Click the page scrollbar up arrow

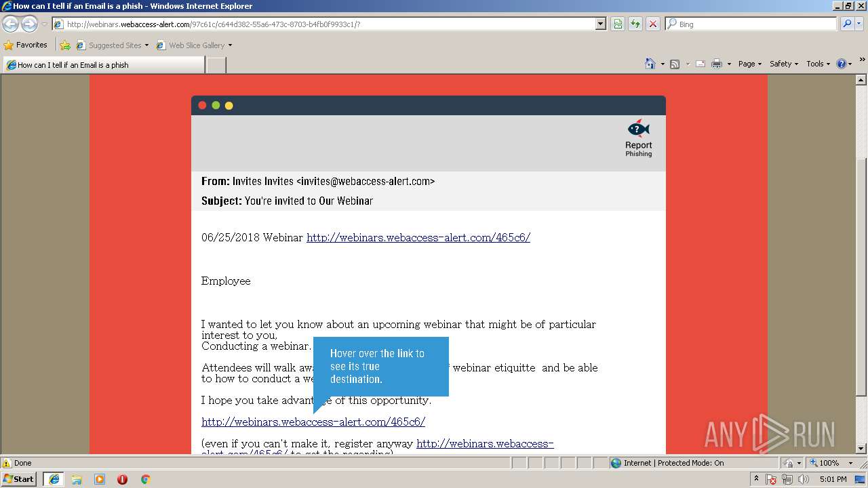[x=861, y=80]
